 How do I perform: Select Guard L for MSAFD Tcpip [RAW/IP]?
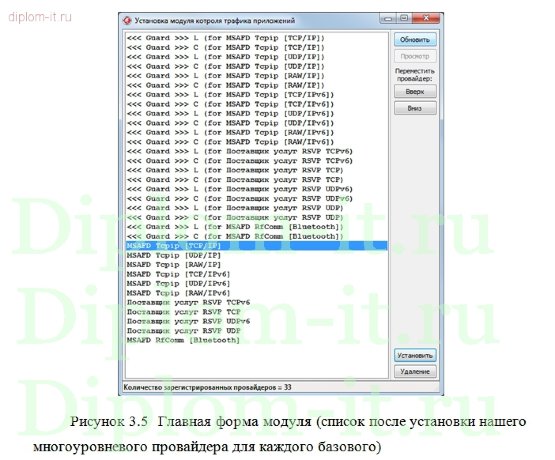(x=256, y=76)
